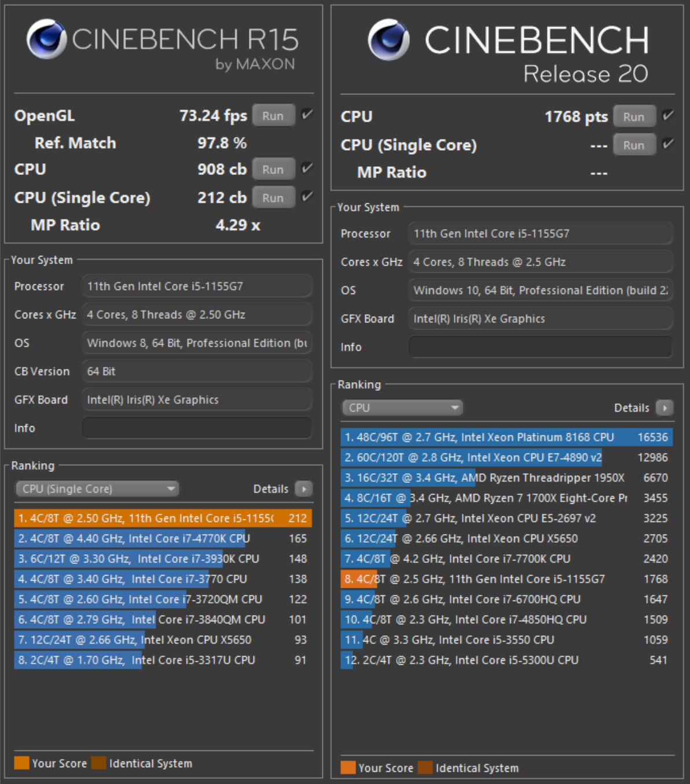Select the Core i7-3840QM ranking row

[163, 620]
